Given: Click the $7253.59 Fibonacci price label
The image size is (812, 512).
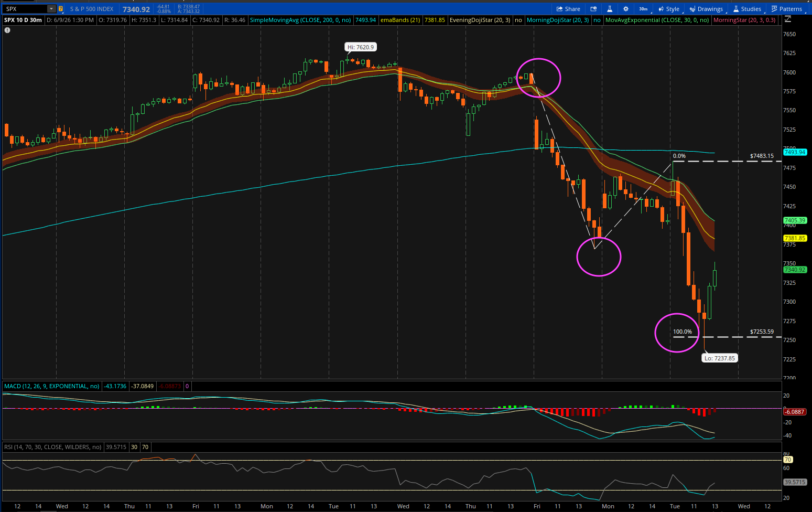Looking at the screenshot, I should (x=762, y=332).
